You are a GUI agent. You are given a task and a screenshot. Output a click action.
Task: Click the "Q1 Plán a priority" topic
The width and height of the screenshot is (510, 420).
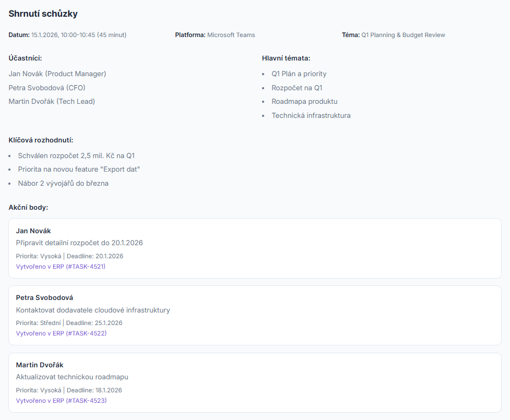coord(299,74)
